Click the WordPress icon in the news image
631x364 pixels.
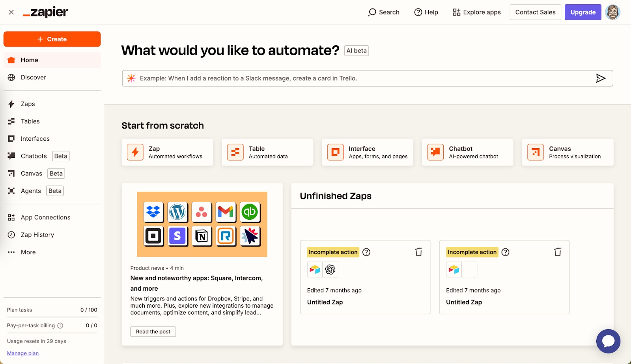click(x=177, y=212)
